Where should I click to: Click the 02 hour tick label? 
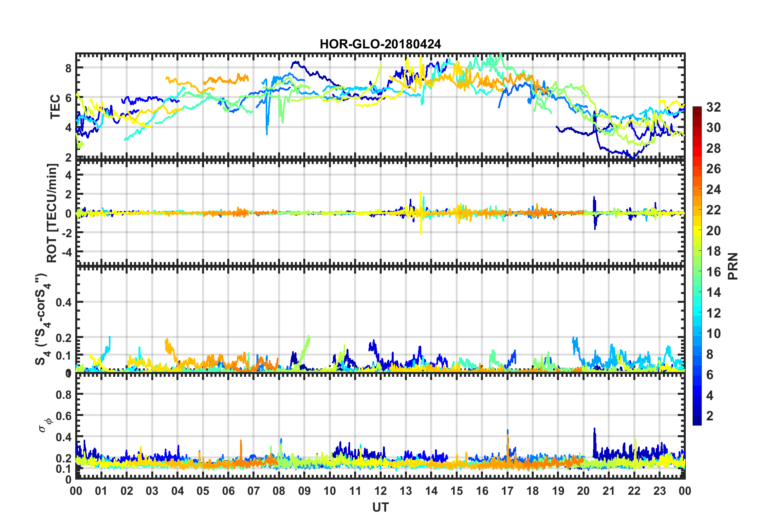pos(127,491)
